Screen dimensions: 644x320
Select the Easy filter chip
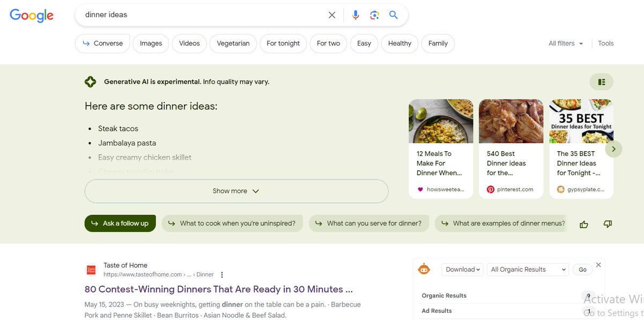pos(364,43)
